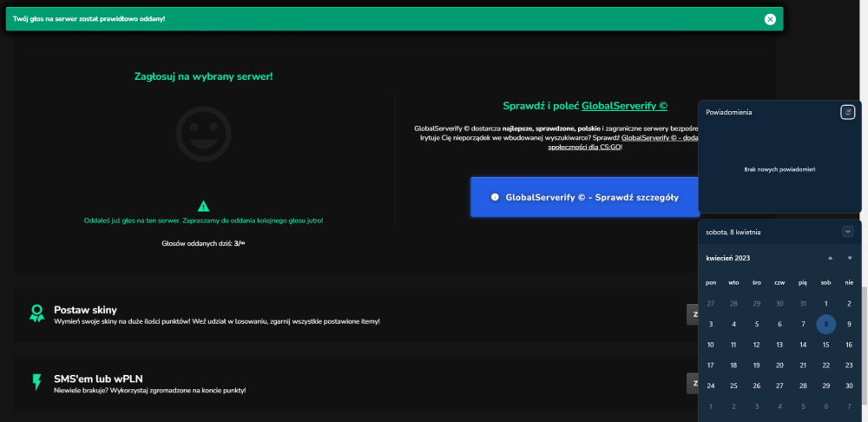This screenshot has height=422, width=868.
Task: Select April 10 in the calendar
Action: pos(711,345)
